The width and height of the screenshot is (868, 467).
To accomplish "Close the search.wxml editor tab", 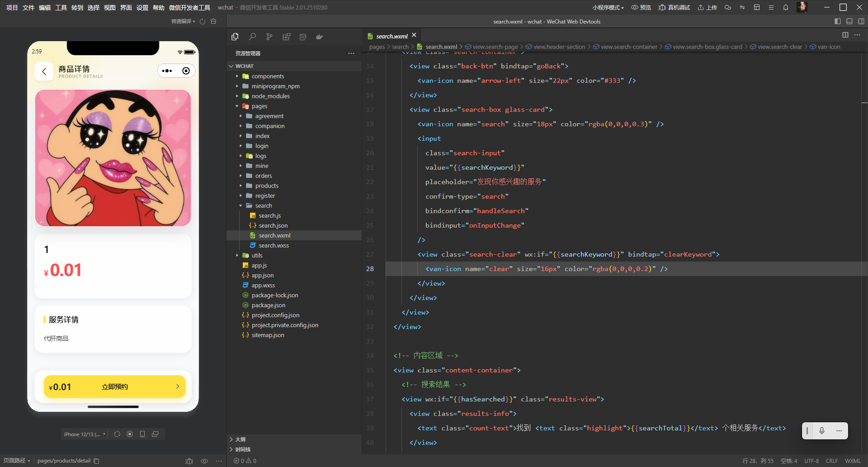I will coord(414,35).
